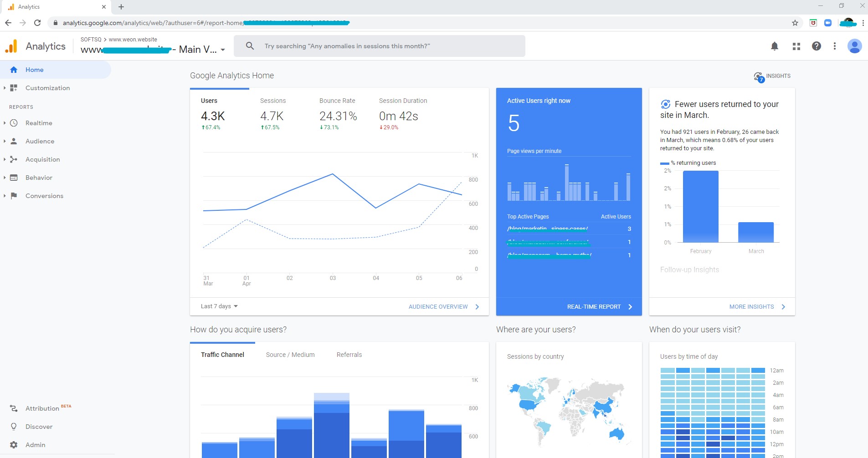Expand the Audience reports arrow
Screen dimensions: 868x458
(x=5, y=141)
